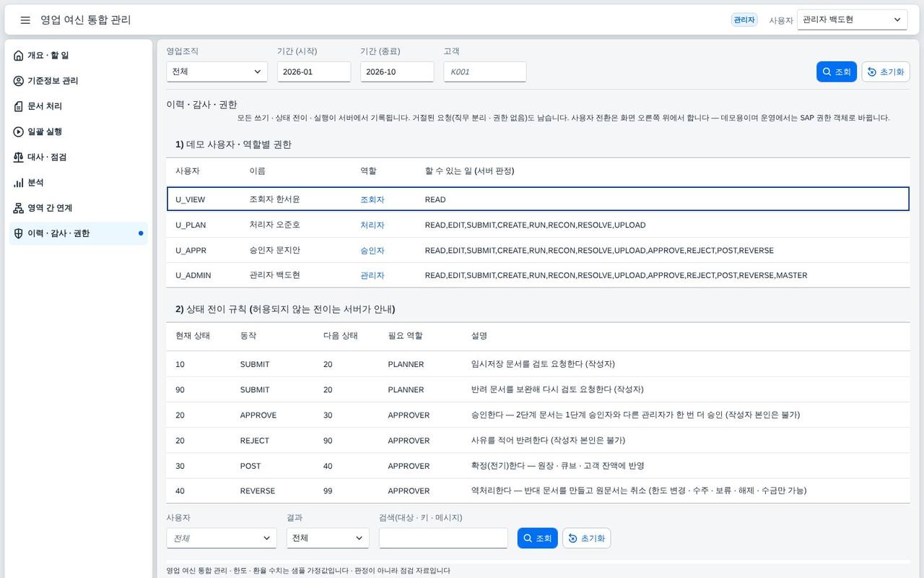
Task: Click the 필요 역할 column header
Action: point(405,336)
